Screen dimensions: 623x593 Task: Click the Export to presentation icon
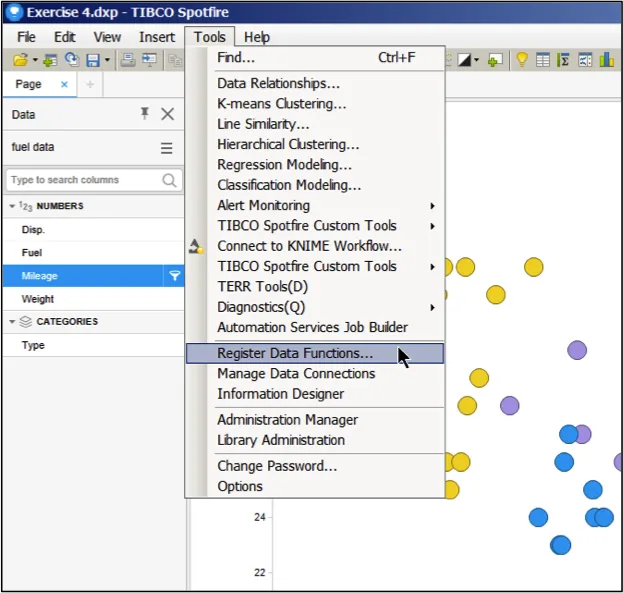click(149, 60)
